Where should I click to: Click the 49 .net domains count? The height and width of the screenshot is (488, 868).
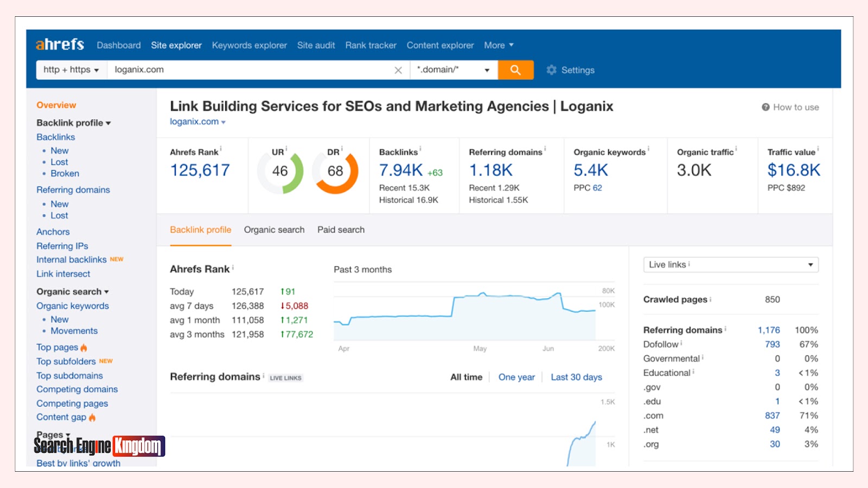click(775, 429)
